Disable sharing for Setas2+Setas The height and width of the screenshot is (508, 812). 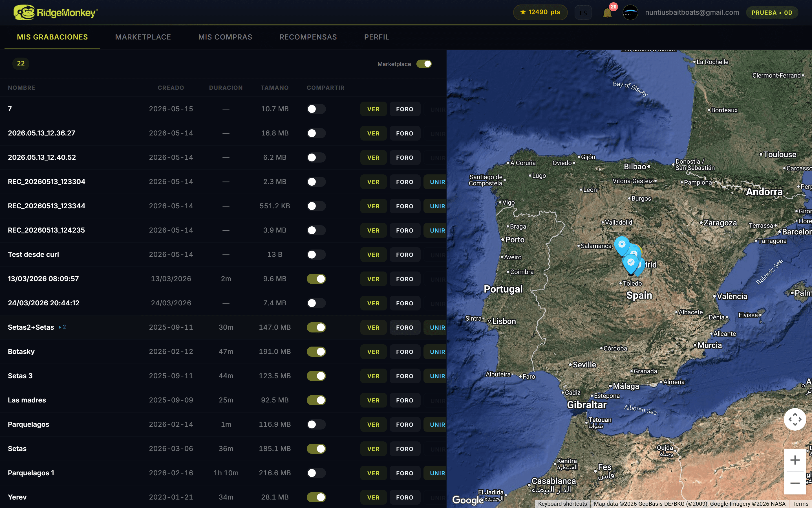click(x=316, y=327)
